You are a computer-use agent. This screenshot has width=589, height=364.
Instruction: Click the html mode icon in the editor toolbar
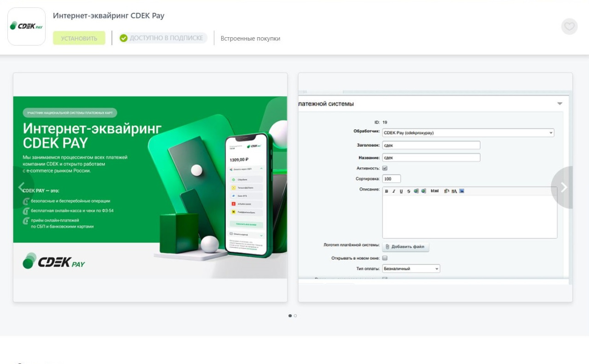434,191
